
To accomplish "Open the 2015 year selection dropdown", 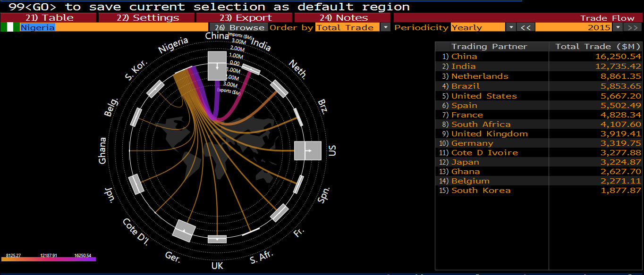I will (x=619, y=27).
